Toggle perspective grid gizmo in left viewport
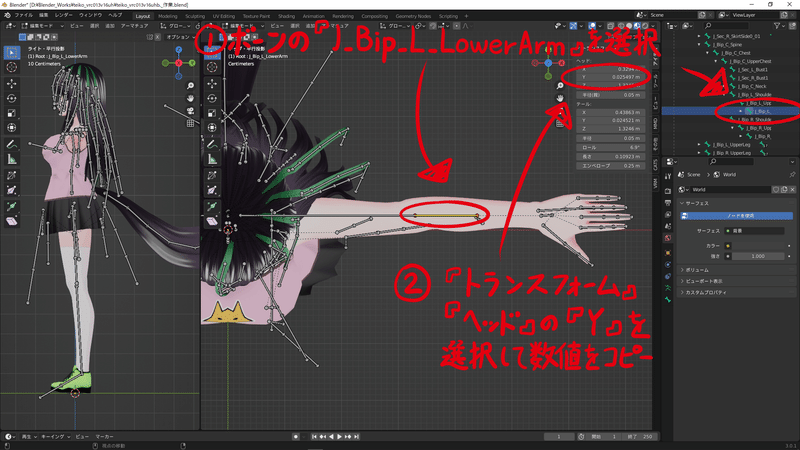This screenshot has height=450, width=800. click(190, 123)
